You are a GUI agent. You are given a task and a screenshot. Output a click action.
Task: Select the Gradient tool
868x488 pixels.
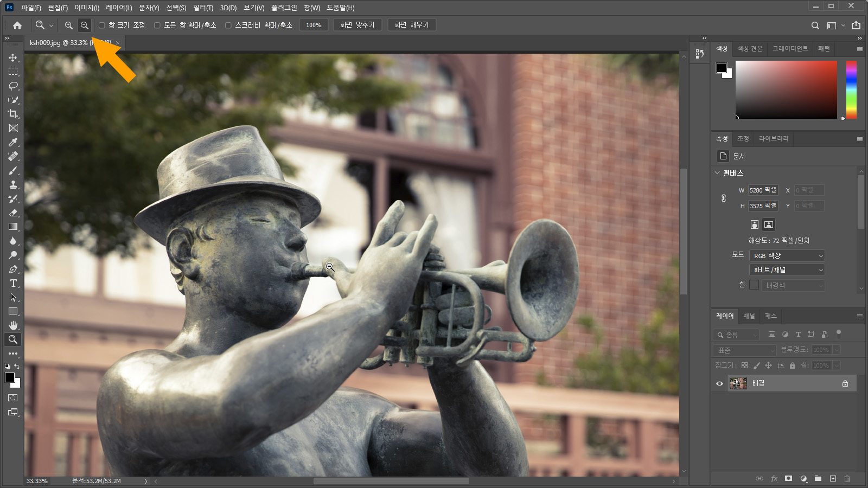pyautogui.click(x=13, y=227)
